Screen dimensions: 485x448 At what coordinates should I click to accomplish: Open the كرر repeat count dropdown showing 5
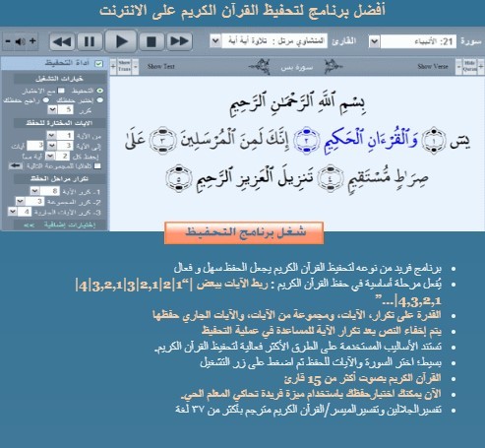coord(52,109)
